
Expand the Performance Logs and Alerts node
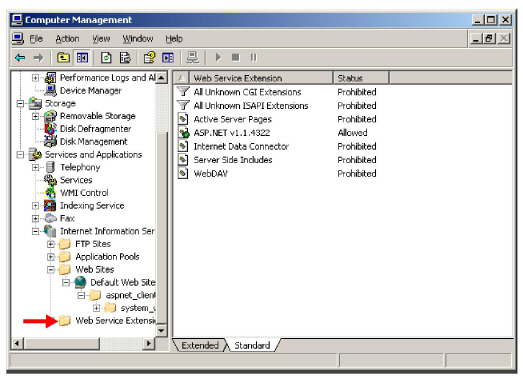[35, 78]
